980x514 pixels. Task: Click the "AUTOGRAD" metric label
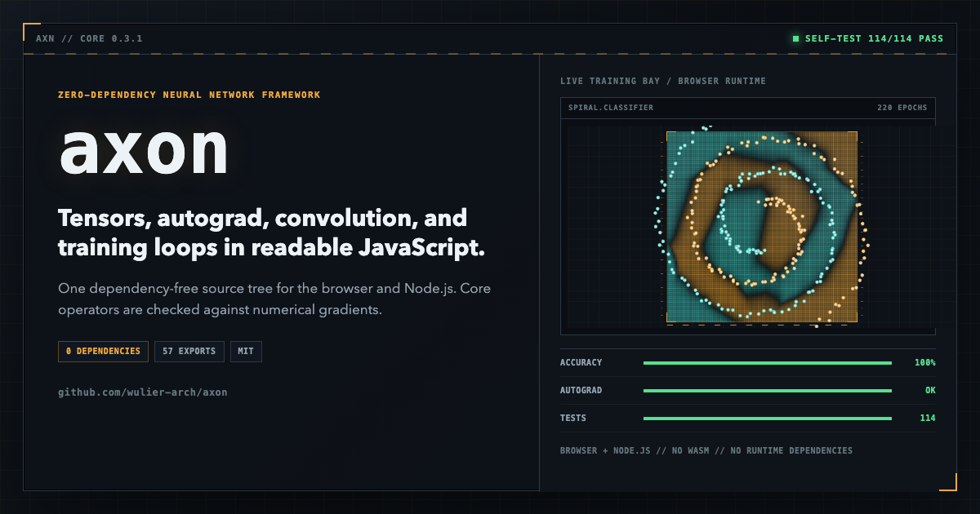point(581,391)
